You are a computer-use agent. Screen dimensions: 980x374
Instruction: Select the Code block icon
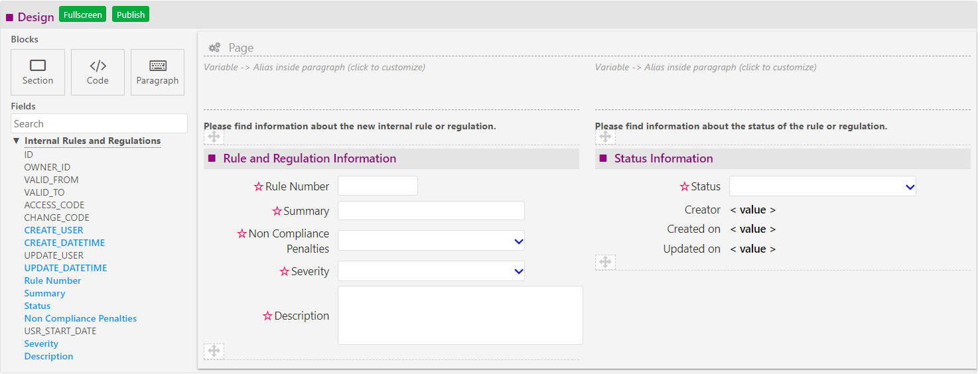[98, 66]
